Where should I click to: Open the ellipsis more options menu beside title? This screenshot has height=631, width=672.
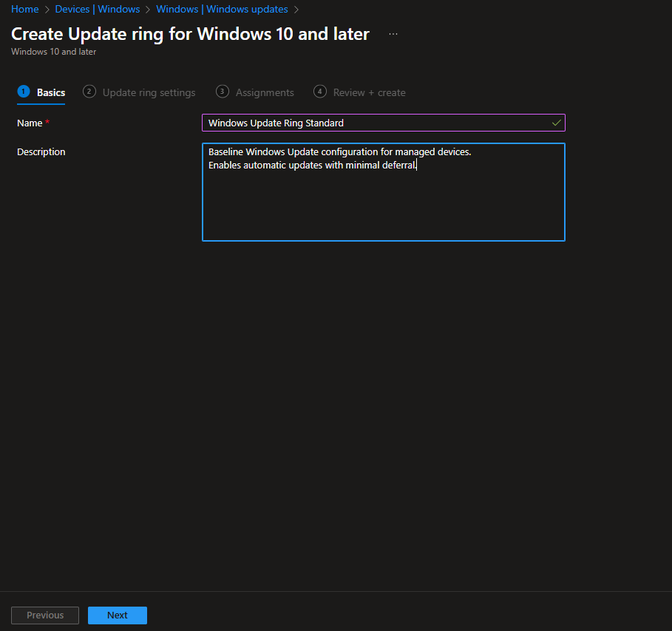pyautogui.click(x=393, y=34)
